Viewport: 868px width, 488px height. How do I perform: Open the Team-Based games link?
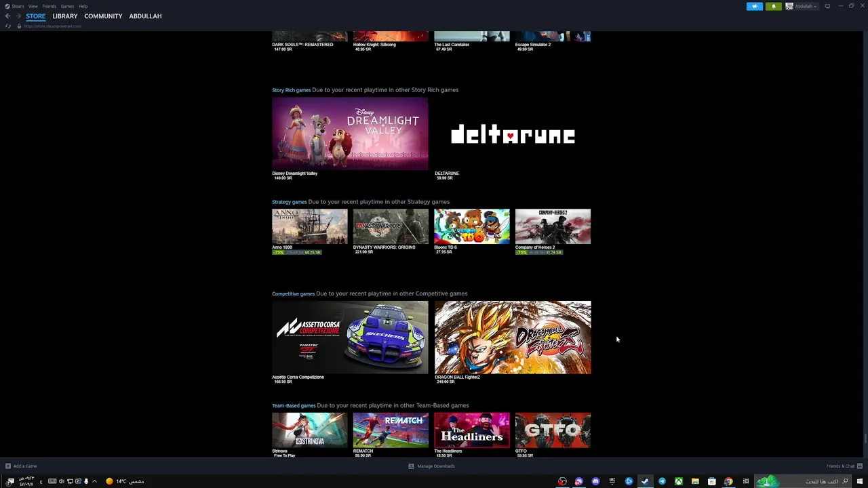click(x=294, y=405)
